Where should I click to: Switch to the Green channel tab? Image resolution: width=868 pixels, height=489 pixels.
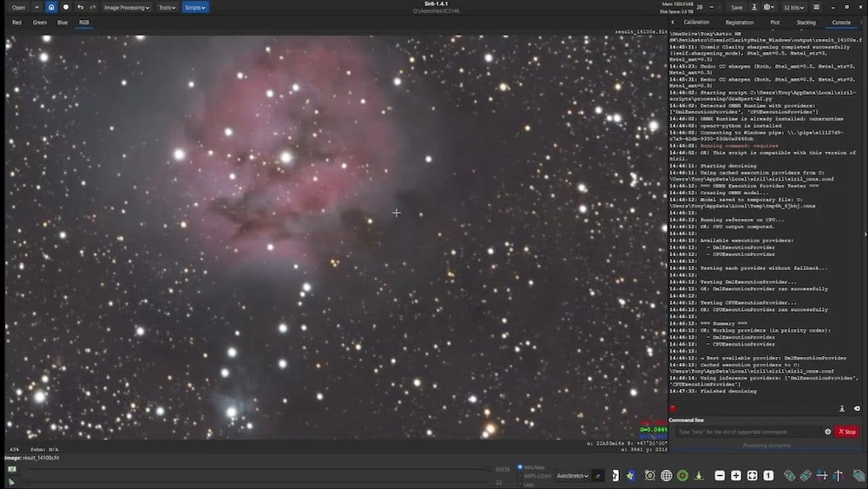[x=40, y=23]
